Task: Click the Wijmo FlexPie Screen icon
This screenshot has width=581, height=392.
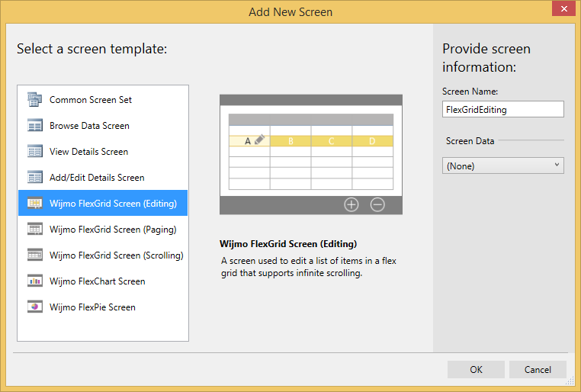Action: pyautogui.click(x=34, y=307)
